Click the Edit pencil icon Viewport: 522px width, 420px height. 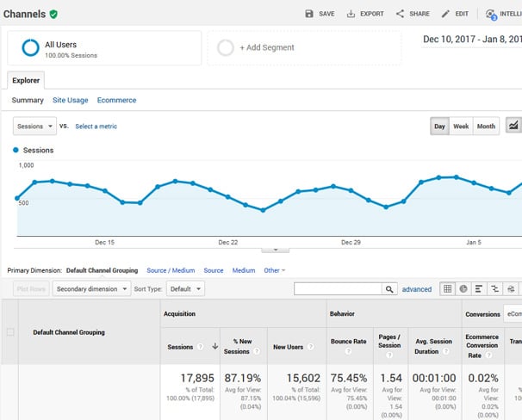(445, 14)
